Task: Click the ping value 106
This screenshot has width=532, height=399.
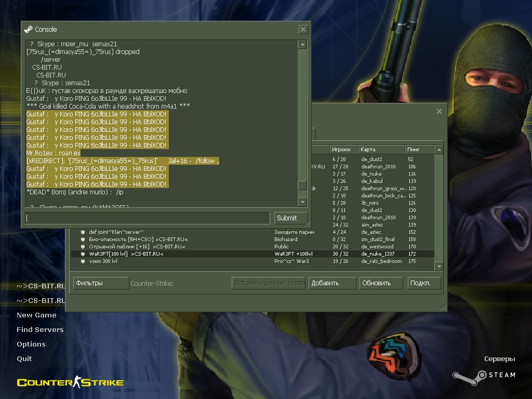Action: coord(412,167)
